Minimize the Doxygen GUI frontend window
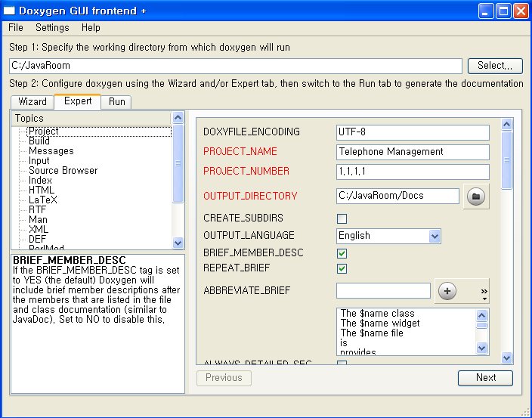 pyautogui.click(x=485, y=11)
